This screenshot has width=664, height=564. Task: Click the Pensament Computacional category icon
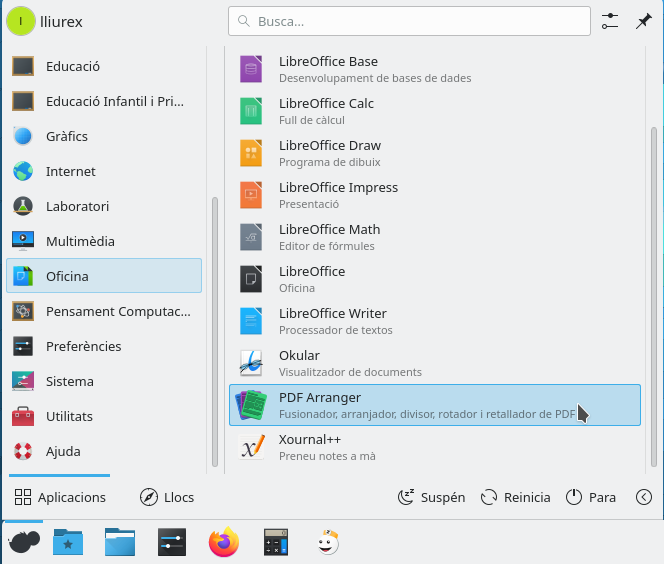pyautogui.click(x=23, y=311)
